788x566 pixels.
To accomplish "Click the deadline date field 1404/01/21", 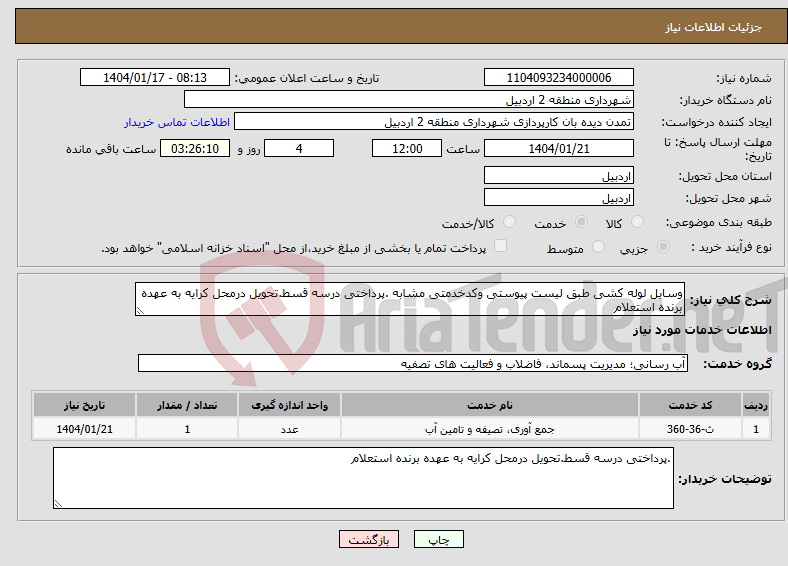I will pyautogui.click(x=558, y=148).
